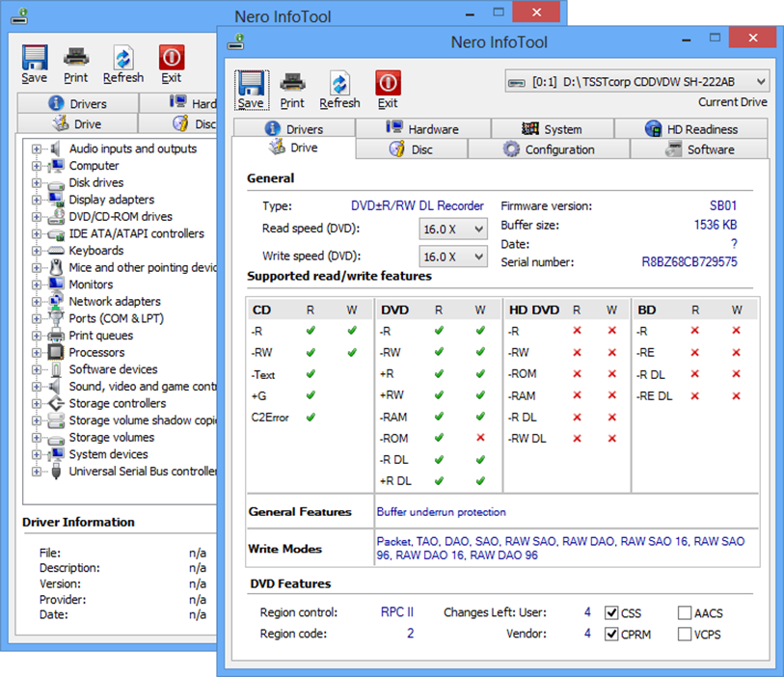Click the DVD±R/RW DL Recorder type value
Viewport: 784px width, 677px height.
(418, 206)
